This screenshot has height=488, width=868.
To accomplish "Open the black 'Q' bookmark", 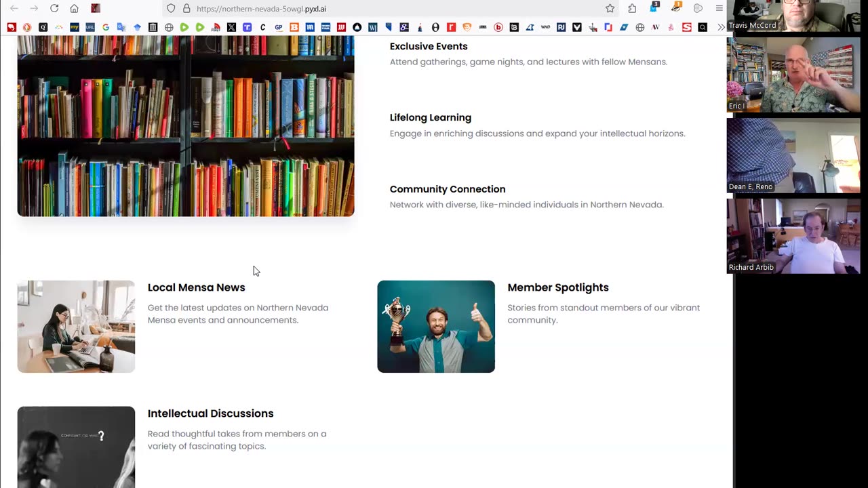I will pyautogui.click(x=43, y=27).
